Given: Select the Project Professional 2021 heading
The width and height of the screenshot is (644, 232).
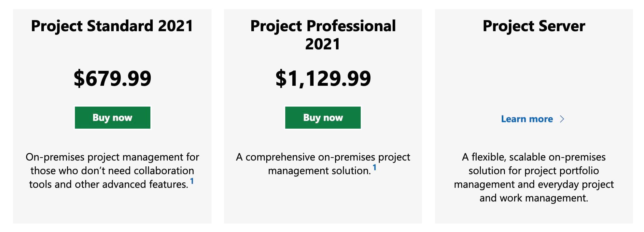Looking at the screenshot, I should coord(323,34).
